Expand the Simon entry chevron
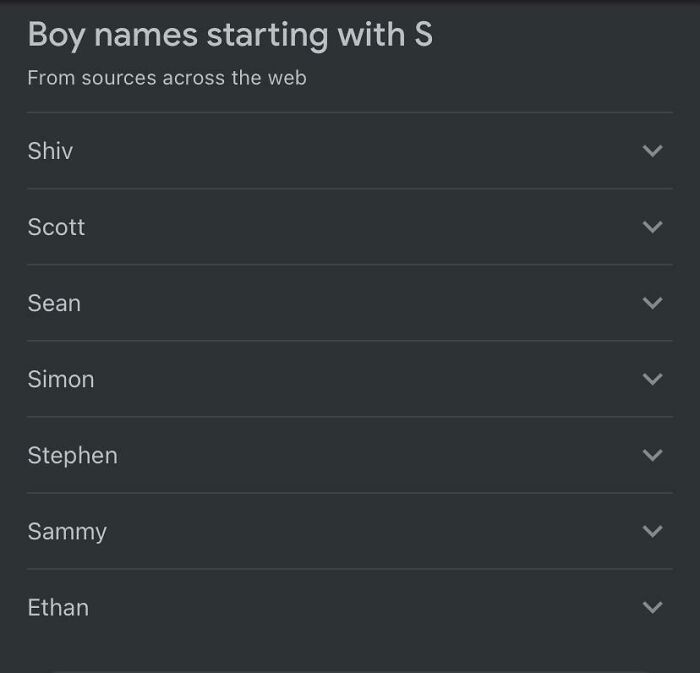This screenshot has width=700, height=673. pos(652,379)
